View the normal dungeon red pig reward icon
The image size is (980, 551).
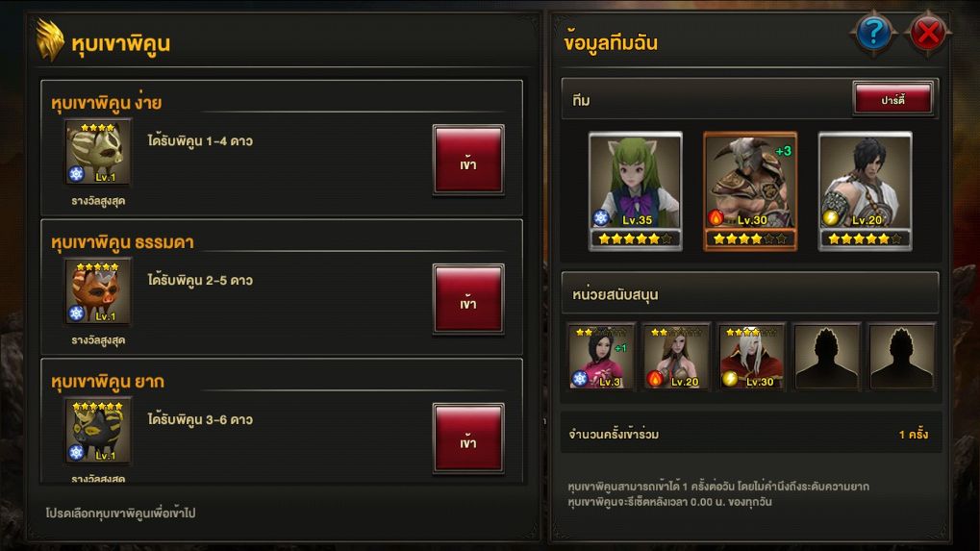pos(98,291)
